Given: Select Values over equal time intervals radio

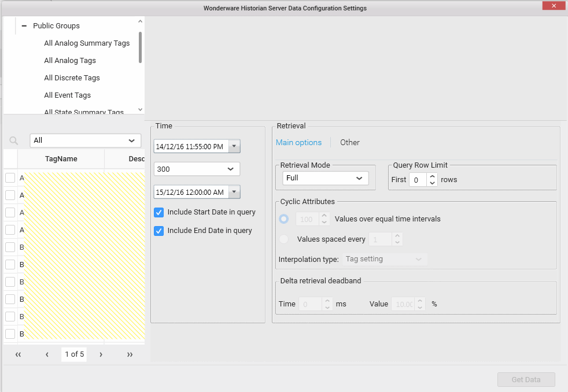Looking at the screenshot, I should pyautogui.click(x=283, y=219).
